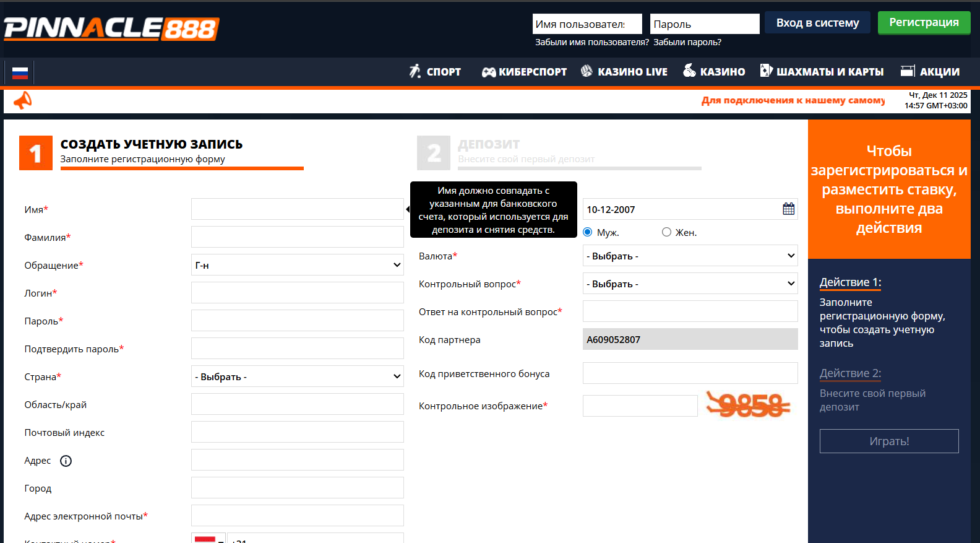Click the gamepad Киберспорт icon
This screenshot has width=980, height=543.
489,72
